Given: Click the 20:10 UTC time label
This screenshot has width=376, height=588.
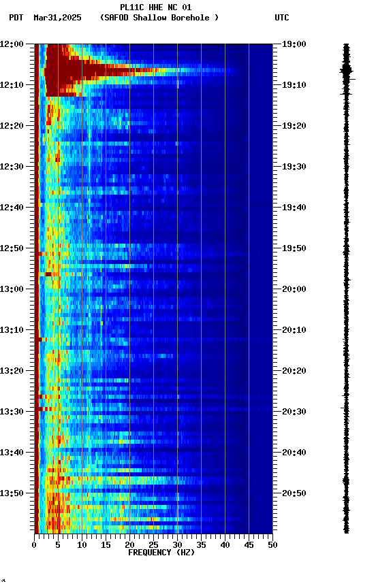Looking at the screenshot, I should pos(294,330).
